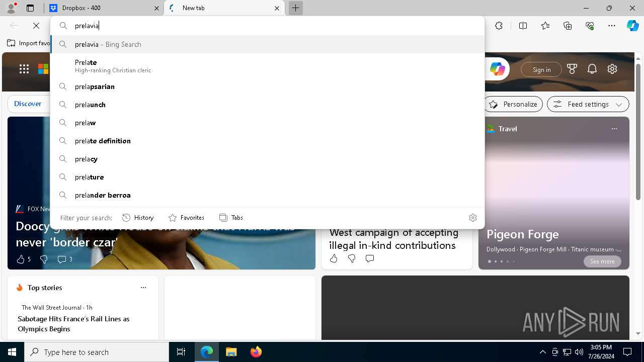This screenshot has width=644, height=362.
Task: Open the notifications bell
Action: coord(592,69)
